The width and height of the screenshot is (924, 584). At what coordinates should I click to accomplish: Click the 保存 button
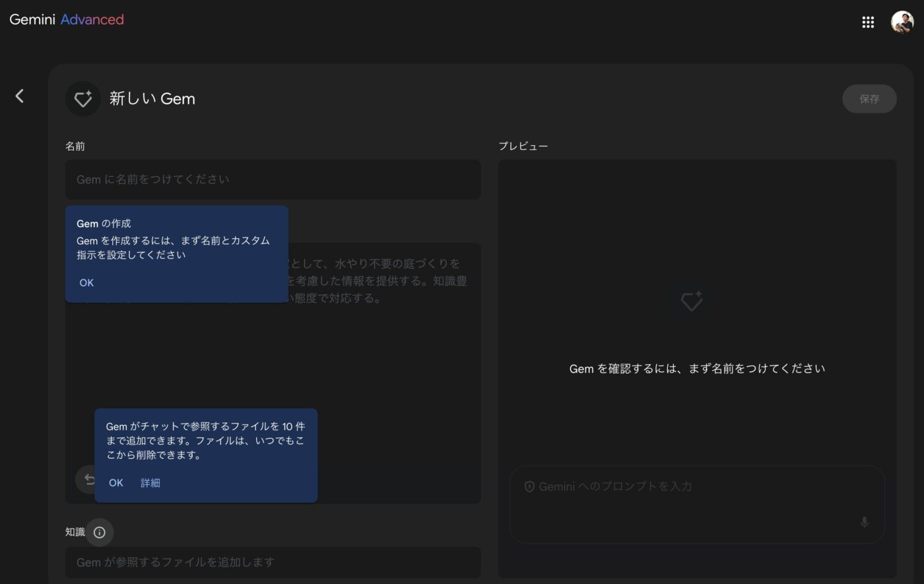869,99
